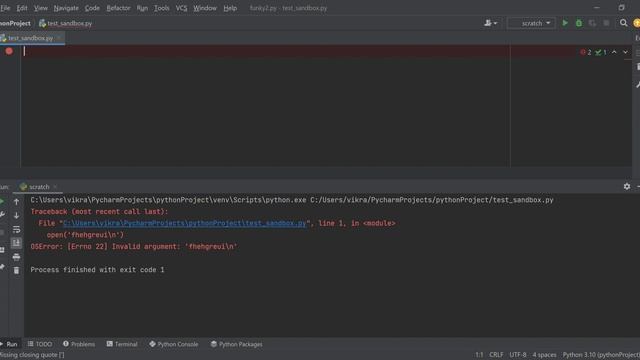
Task: Clear all console output trash icon
Action: click(16, 270)
